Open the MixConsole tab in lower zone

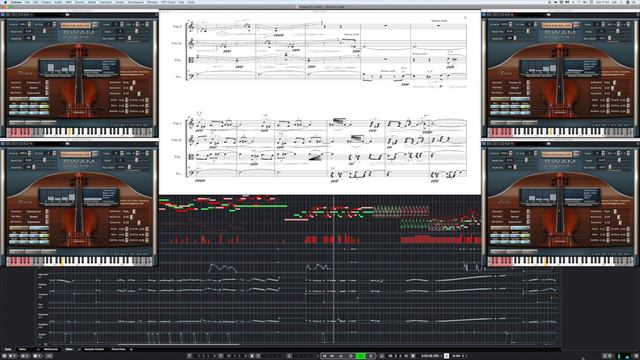(51, 349)
